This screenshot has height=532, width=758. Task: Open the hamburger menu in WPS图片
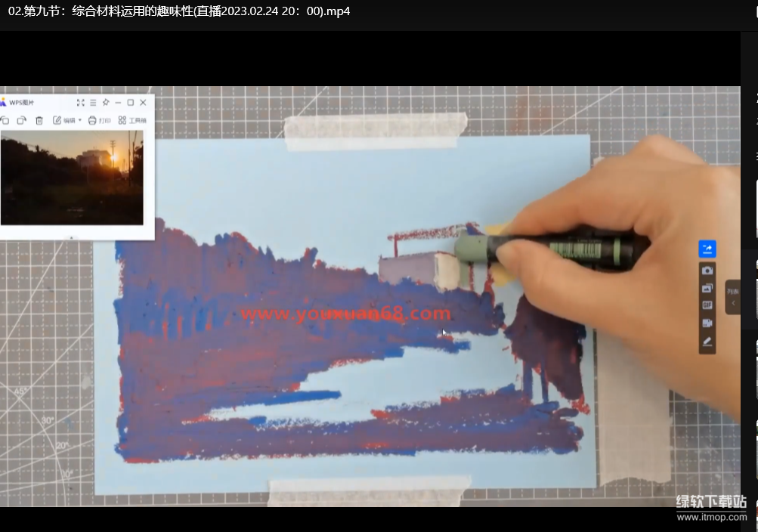click(x=93, y=103)
